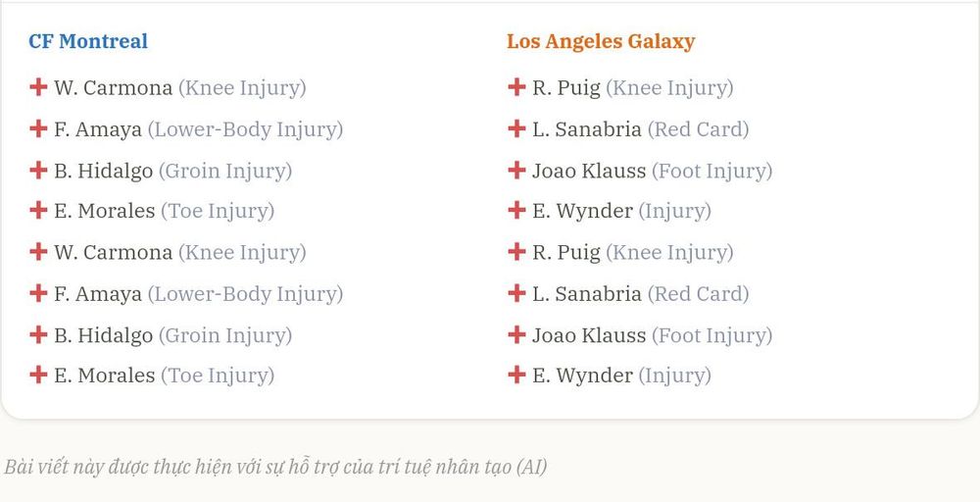Click red cross beside second E. Wynder entry
This screenshot has height=502, width=980.
click(516, 375)
